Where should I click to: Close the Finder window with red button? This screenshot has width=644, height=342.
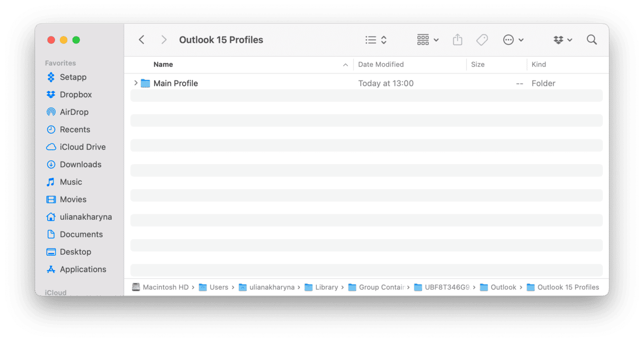click(x=51, y=40)
